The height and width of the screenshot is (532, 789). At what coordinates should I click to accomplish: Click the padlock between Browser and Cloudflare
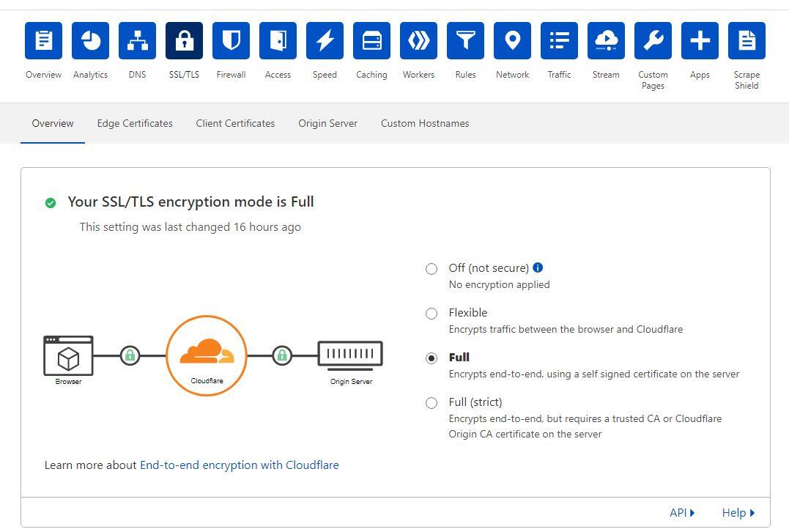pyautogui.click(x=130, y=355)
